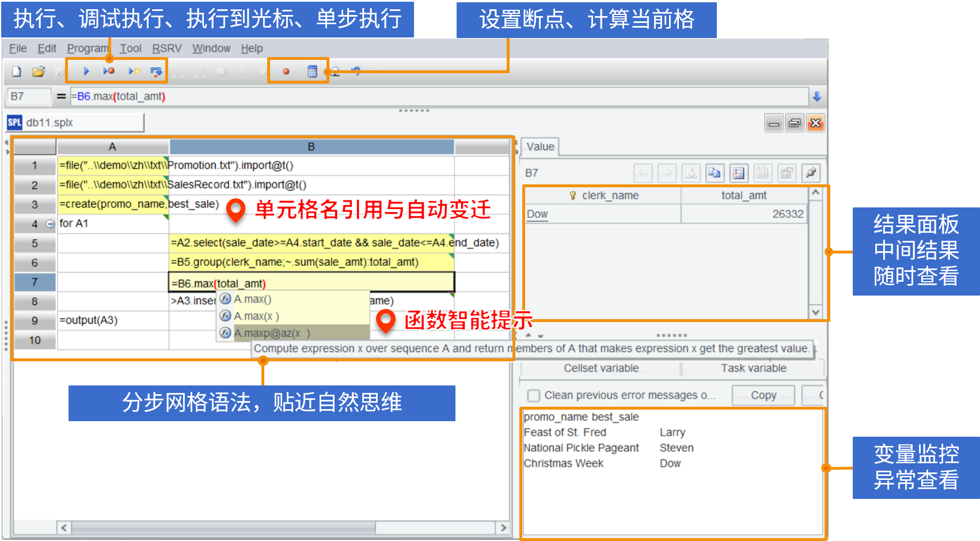Open the Help menu
The image size is (980, 541).
(x=252, y=48)
